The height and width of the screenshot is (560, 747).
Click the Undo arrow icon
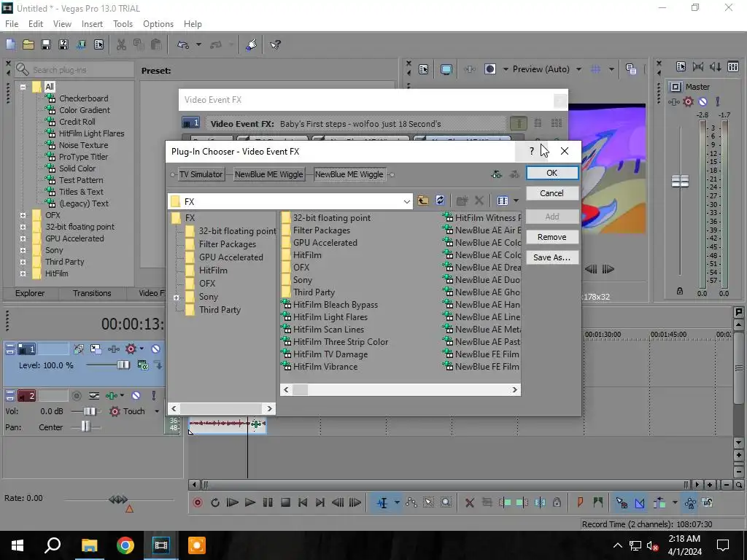(x=183, y=44)
